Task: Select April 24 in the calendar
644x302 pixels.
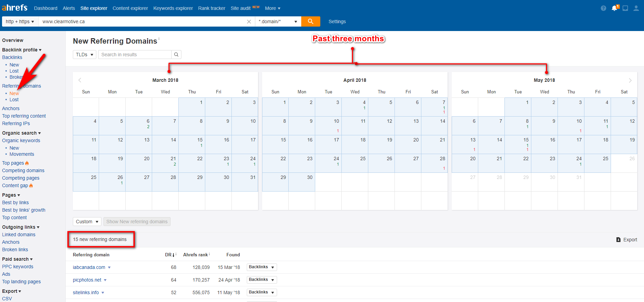Action: pyautogui.click(x=328, y=163)
